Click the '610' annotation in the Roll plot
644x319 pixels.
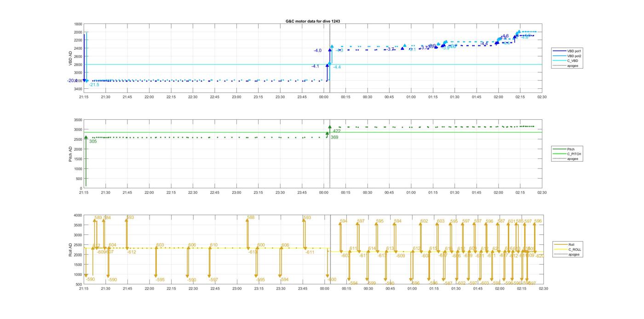pyautogui.click(x=214, y=245)
